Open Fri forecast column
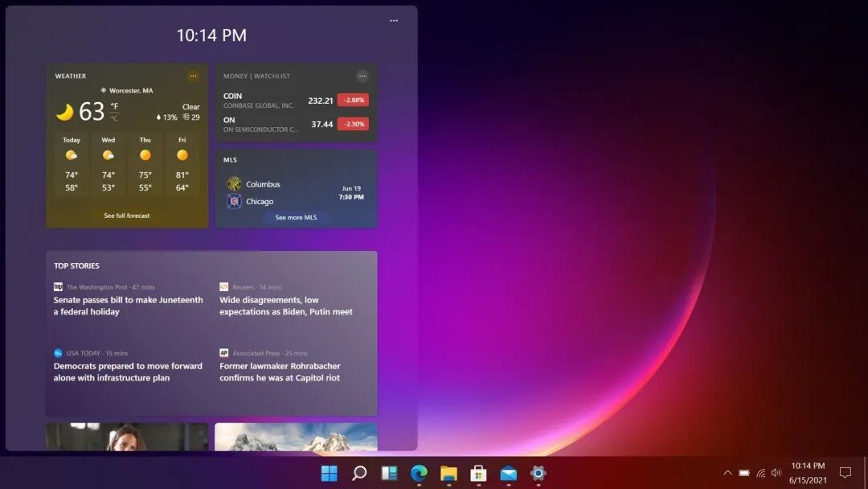 (x=182, y=165)
